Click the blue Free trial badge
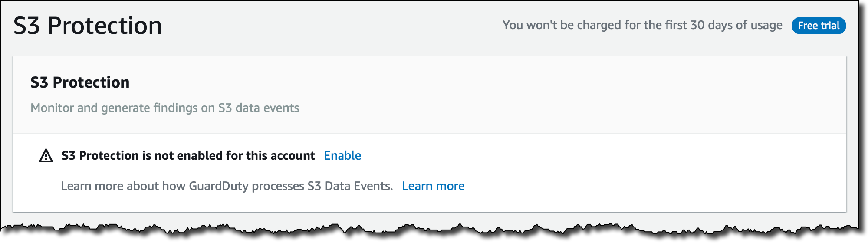Image resolution: width=868 pixels, height=243 pixels. [x=819, y=26]
